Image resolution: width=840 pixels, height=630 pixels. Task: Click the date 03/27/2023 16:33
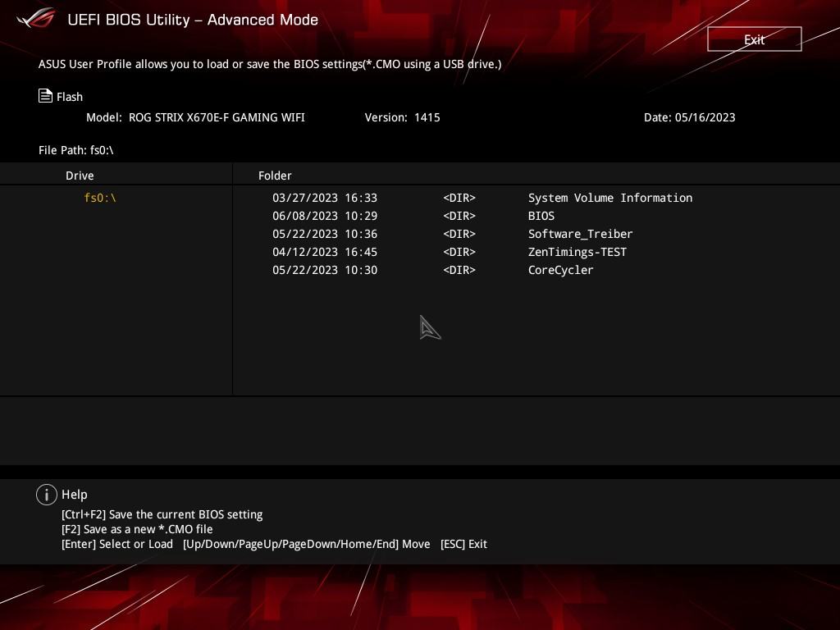pos(325,198)
